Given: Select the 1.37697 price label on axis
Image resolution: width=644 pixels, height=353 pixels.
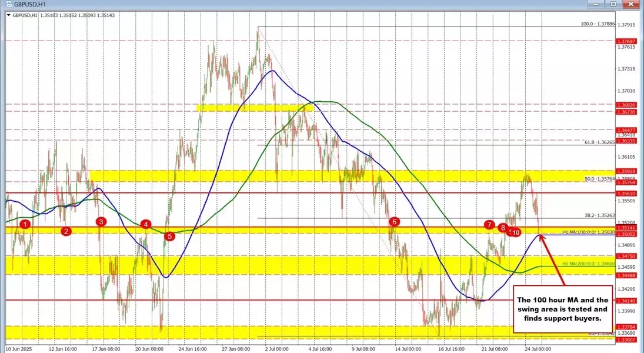Looking at the screenshot, I should (625, 41).
